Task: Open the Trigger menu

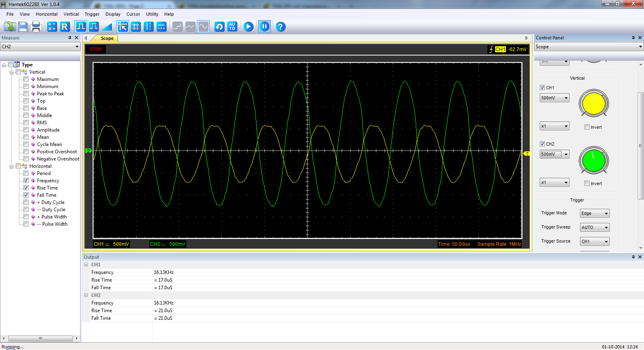Action: [92, 14]
